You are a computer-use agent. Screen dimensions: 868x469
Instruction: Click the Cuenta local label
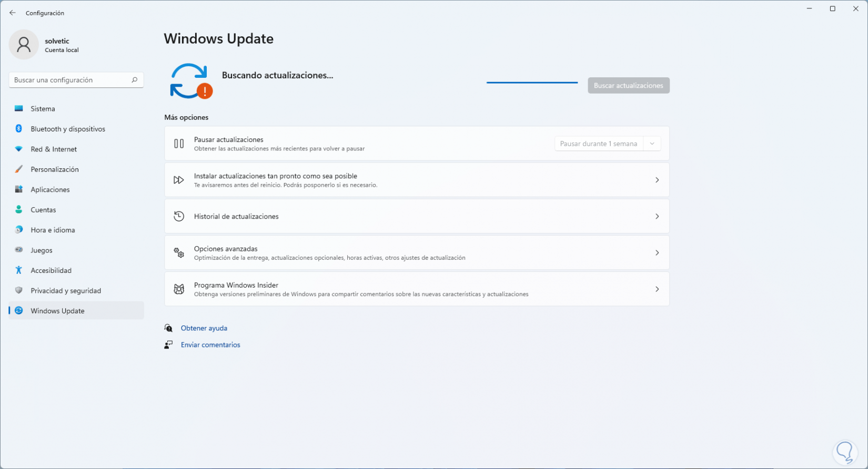click(62, 50)
